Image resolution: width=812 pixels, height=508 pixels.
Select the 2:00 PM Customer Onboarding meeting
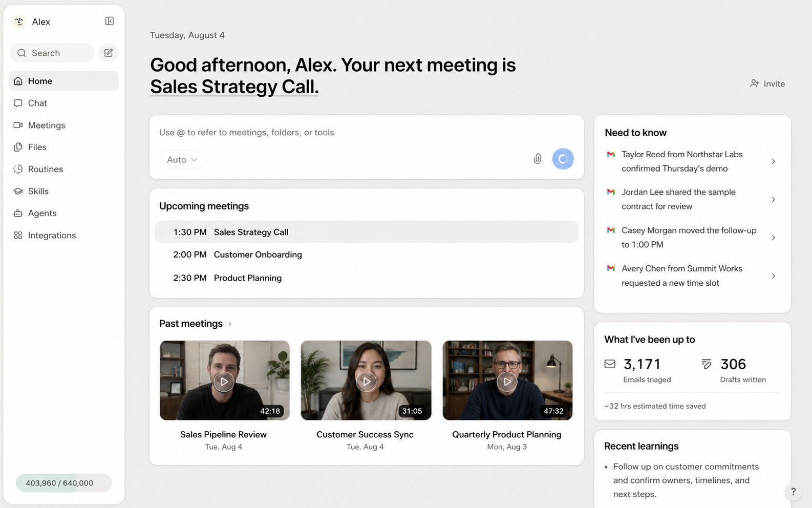pos(367,255)
